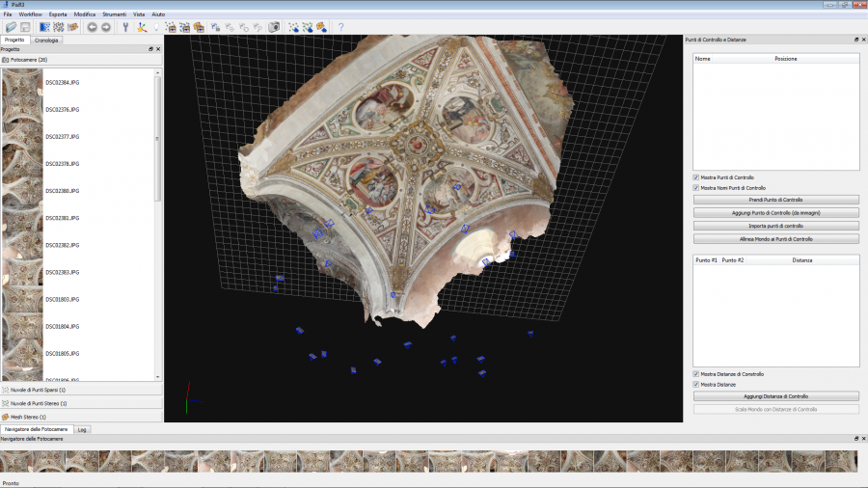Click the locked selection tool icon
868x488 pixels.
pos(215,27)
